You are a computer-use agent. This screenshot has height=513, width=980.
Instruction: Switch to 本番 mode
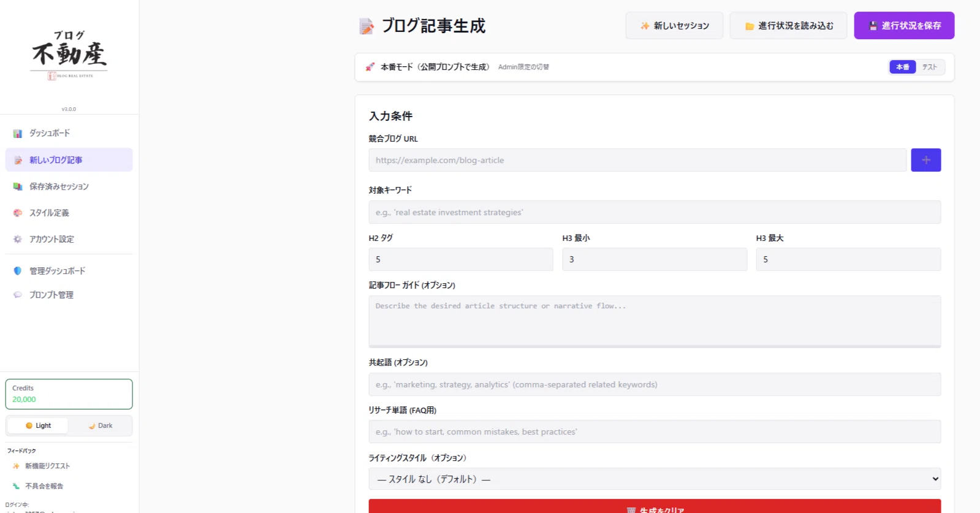coord(903,67)
